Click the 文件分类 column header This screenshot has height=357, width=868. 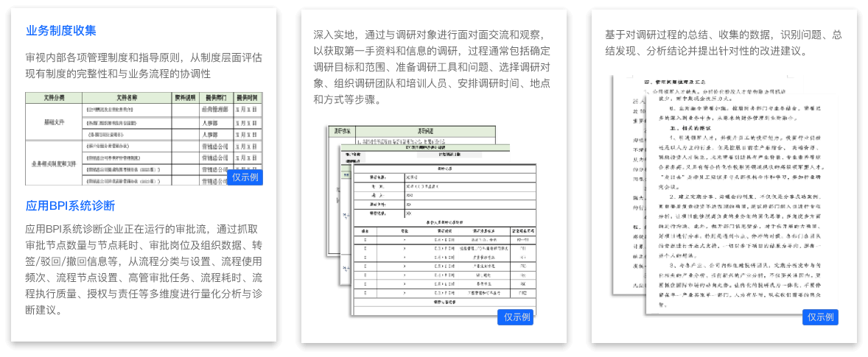[54, 97]
